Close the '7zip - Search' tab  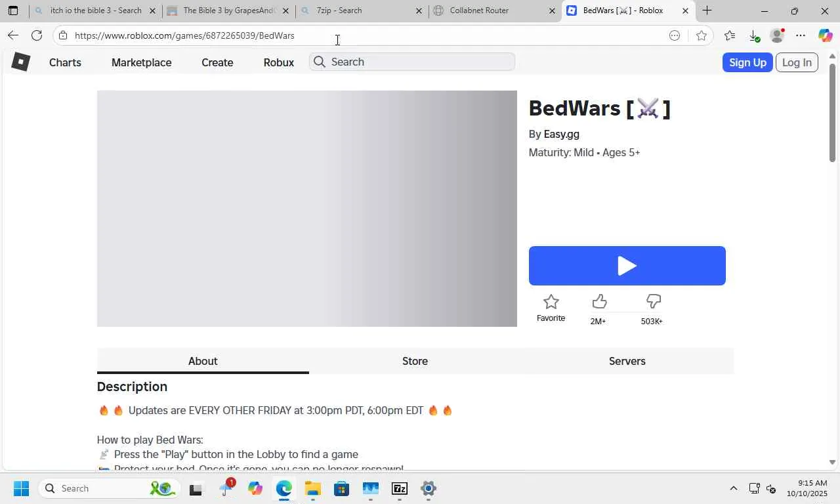(419, 10)
